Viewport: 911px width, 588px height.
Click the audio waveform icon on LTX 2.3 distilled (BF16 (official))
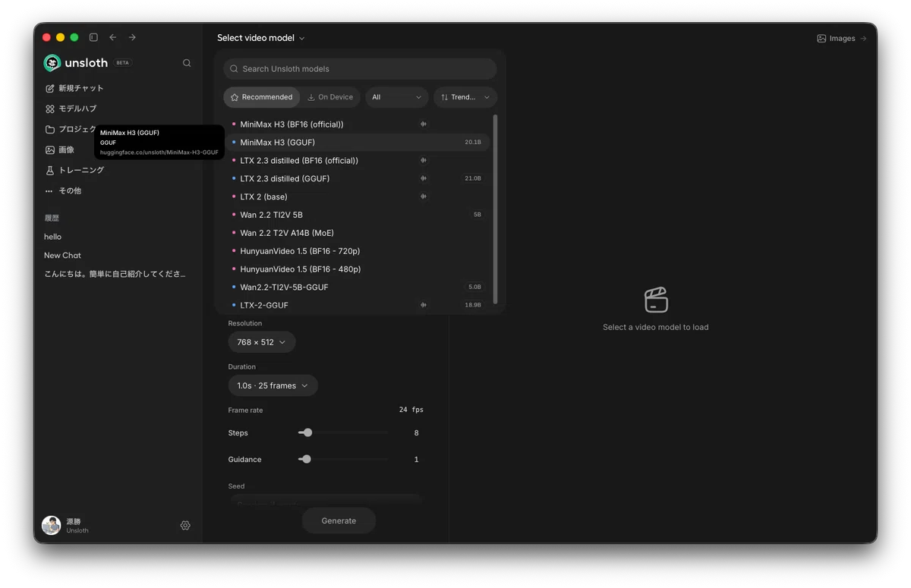click(x=424, y=160)
